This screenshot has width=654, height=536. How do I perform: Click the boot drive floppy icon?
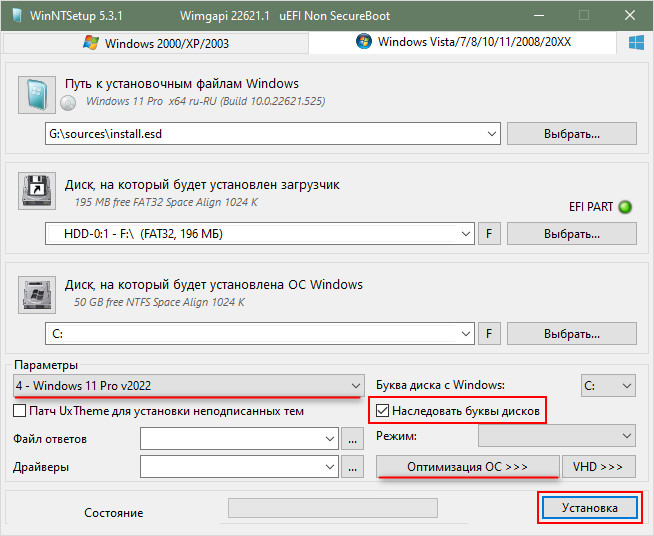[x=37, y=191]
